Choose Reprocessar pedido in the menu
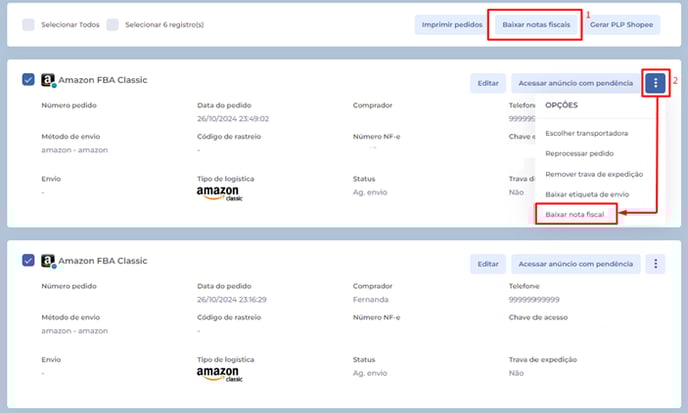Screen dimensions: 688x413 pos(580,153)
